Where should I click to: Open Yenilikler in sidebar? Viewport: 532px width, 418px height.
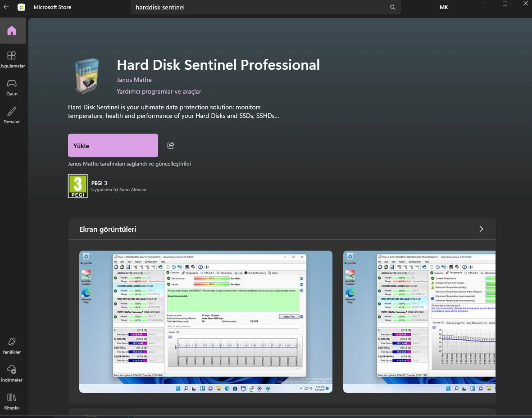[x=12, y=346]
